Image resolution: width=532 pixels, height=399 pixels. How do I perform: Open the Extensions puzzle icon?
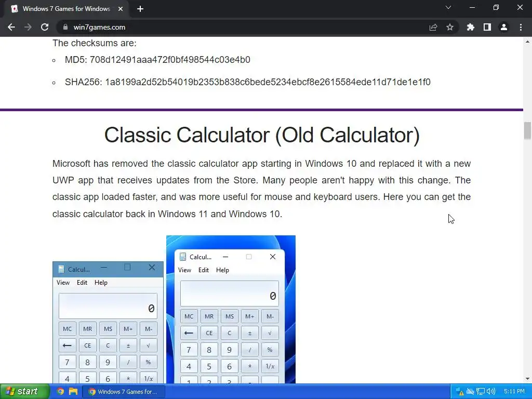coord(470,27)
